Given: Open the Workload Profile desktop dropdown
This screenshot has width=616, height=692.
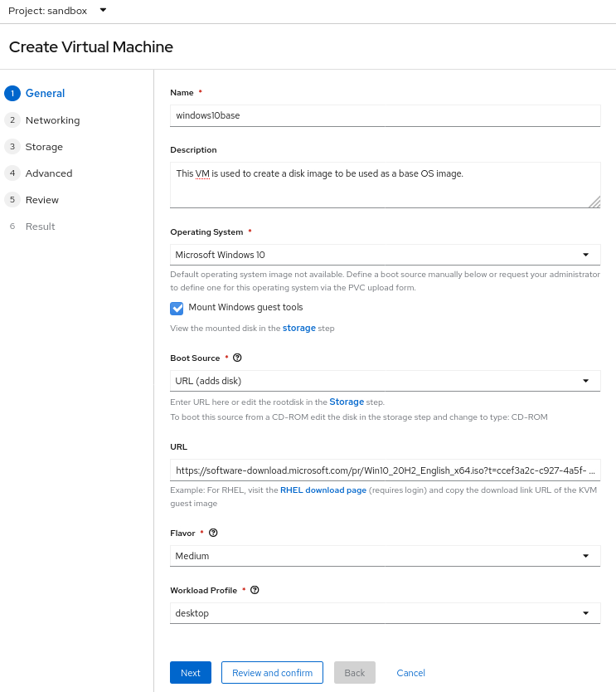Looking at the screenshot, I should tap(385, 613).
